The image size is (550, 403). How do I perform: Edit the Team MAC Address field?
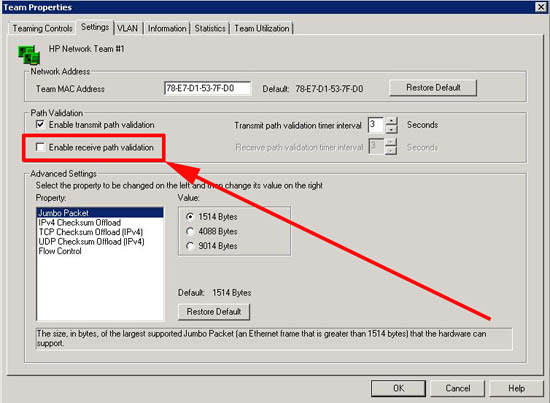(x=208, y=88)
